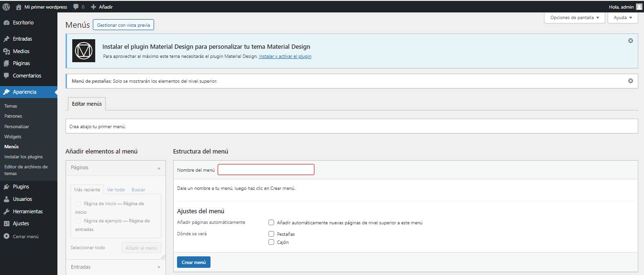The image size is (644, 275).
Task: Click the Crear menú button
Action: click(x=193, y=262)
